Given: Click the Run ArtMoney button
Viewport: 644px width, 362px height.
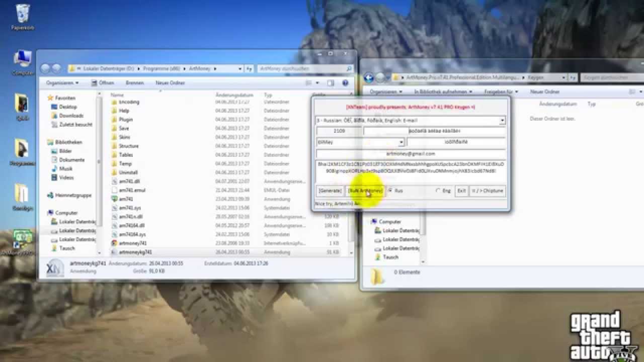Looking at the screenshot, I should tap(365, 191).
